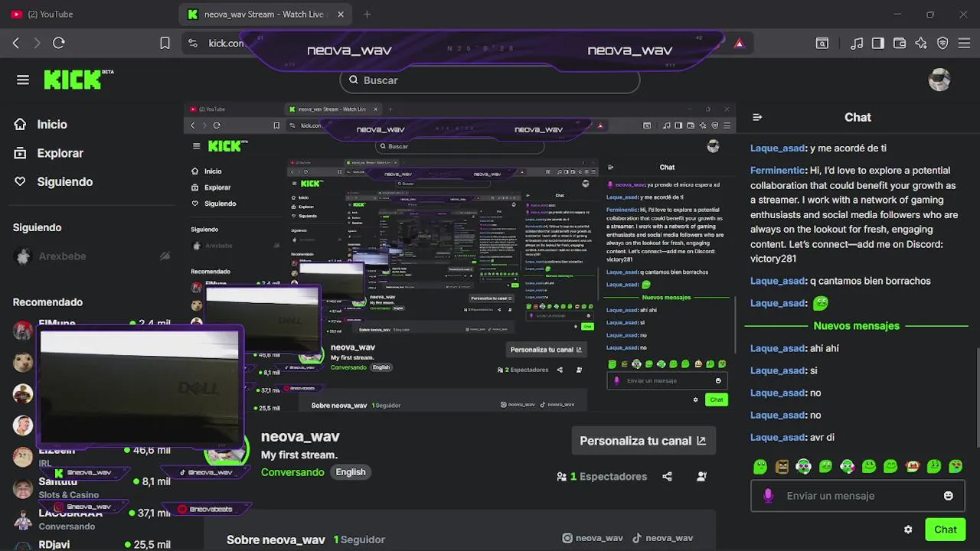This screenshot has height=551, width=980.
Task: Open site settings icon beside address
Action: (x=192, y=44)
